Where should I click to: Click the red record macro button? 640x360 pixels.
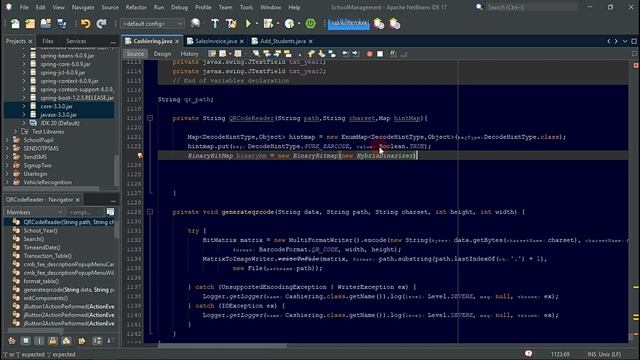click(369, 54)
